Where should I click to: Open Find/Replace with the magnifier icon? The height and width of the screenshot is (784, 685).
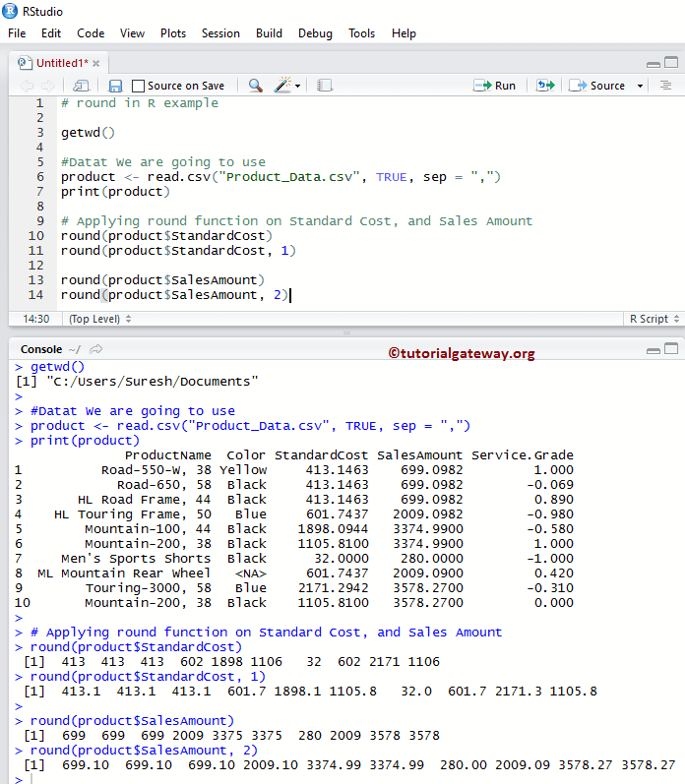tap(256, 86)
